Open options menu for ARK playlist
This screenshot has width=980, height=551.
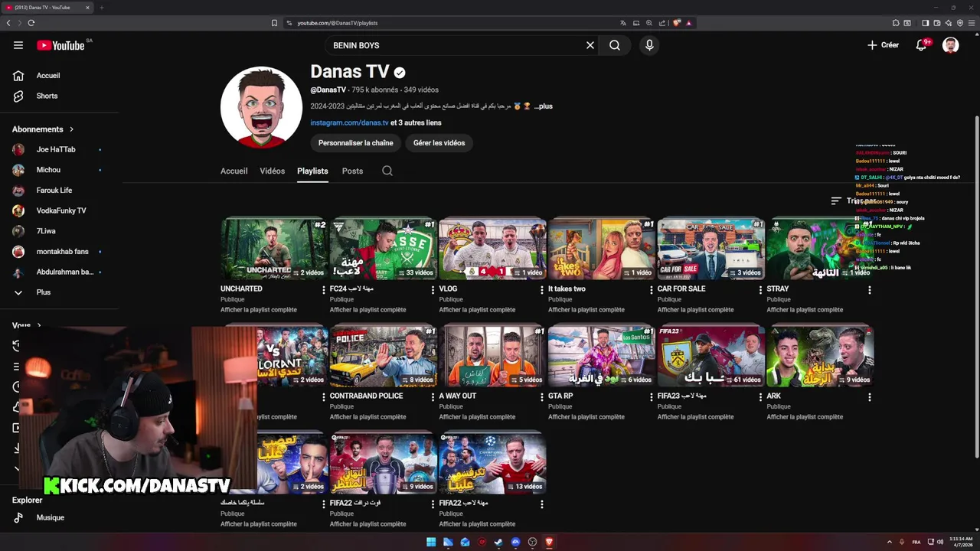(x=869, y=397)
